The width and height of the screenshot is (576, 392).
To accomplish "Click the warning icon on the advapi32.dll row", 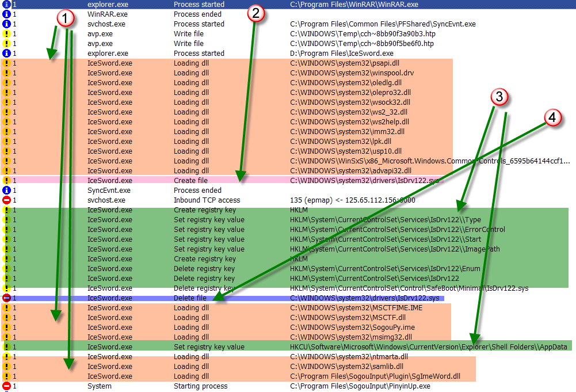I will pyautogui.click(x=6, y=171).
